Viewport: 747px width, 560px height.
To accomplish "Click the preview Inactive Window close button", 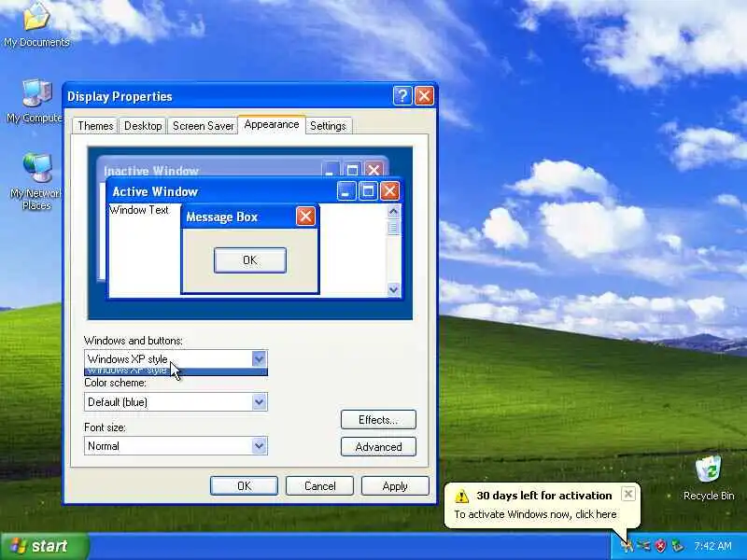I will (x=373, y=170).
